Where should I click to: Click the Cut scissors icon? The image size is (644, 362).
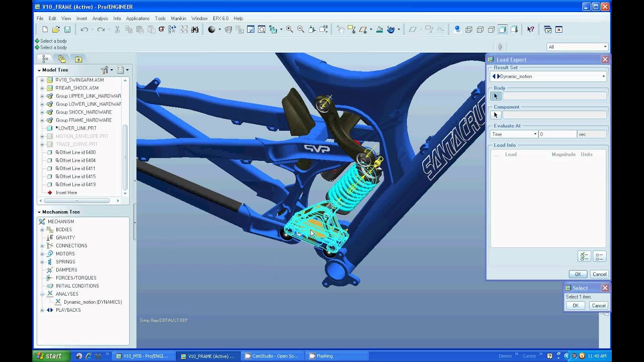tap(117, 30)
